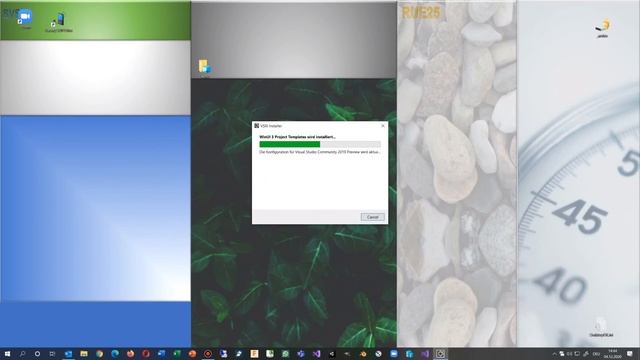Open the Windows Start menu
Image resolution: width=640 pixels, height=360 pixels.
7,354
